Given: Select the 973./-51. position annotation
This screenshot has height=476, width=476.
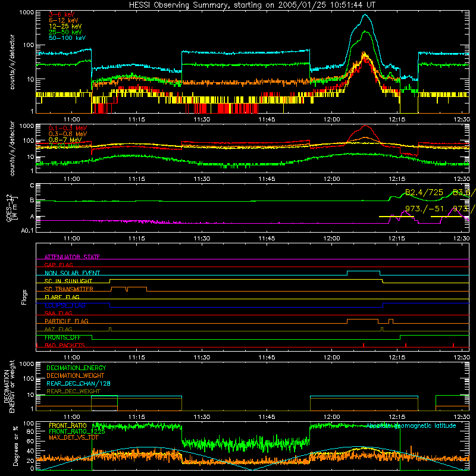Looking at the screenshot, I should [x=425, y=209].
